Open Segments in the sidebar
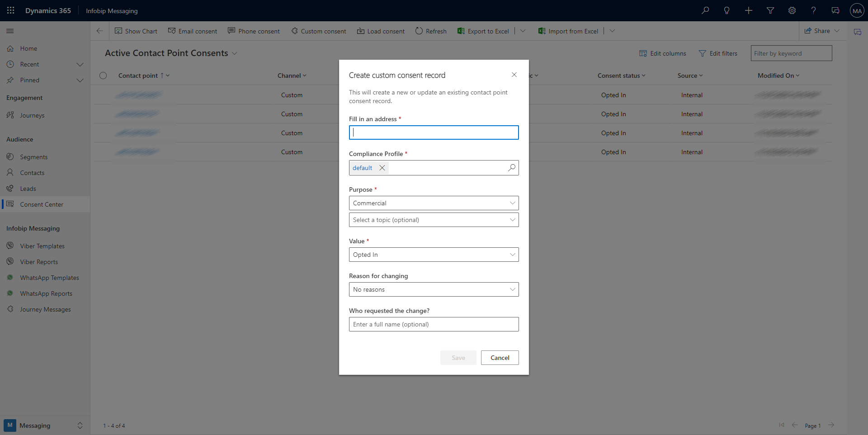 (x=45, y=157)
